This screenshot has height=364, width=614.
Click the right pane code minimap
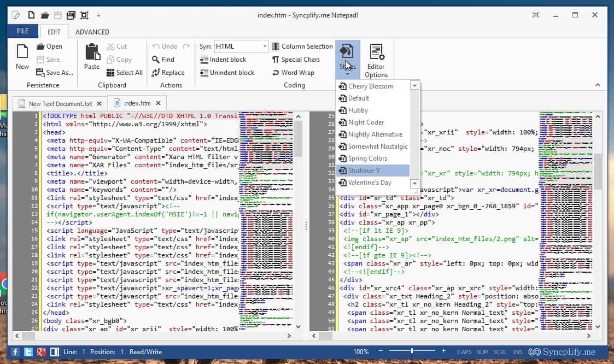tap(566, 221)
